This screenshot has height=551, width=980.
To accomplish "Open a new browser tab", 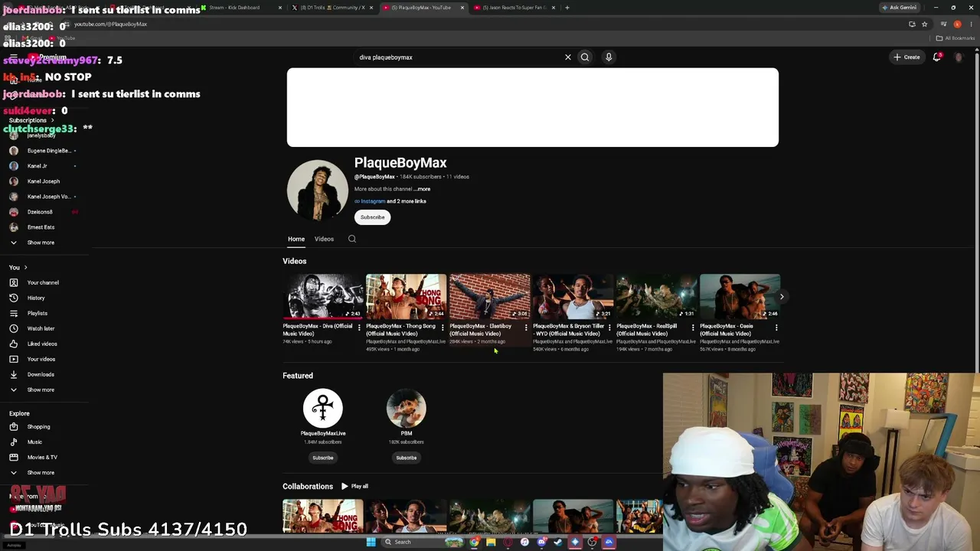I will point(567,8).
